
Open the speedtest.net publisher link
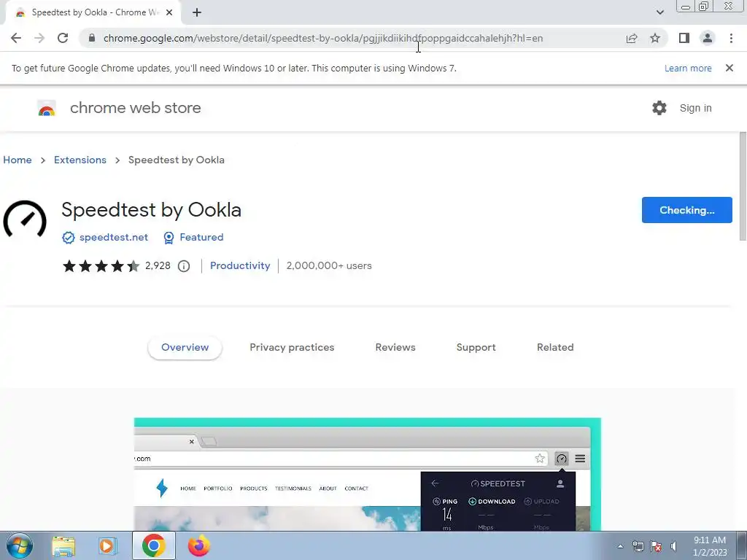[114, 237]
